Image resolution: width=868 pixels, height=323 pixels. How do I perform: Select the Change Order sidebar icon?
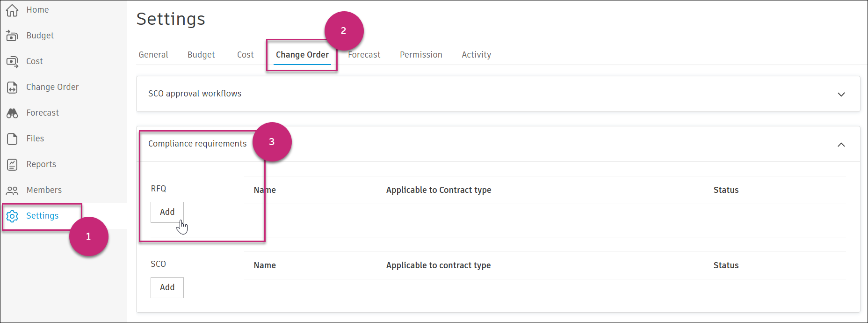point(12,87)
